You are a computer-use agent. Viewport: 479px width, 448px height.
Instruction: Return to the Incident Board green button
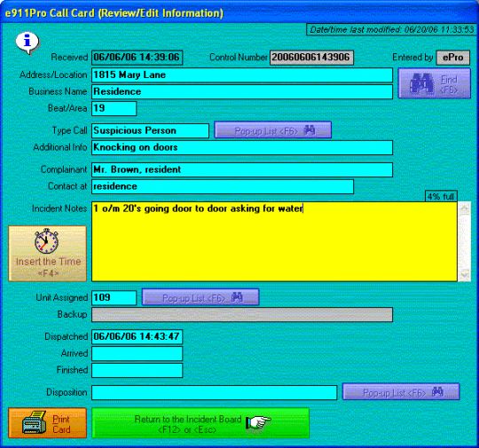coord(200,423)
